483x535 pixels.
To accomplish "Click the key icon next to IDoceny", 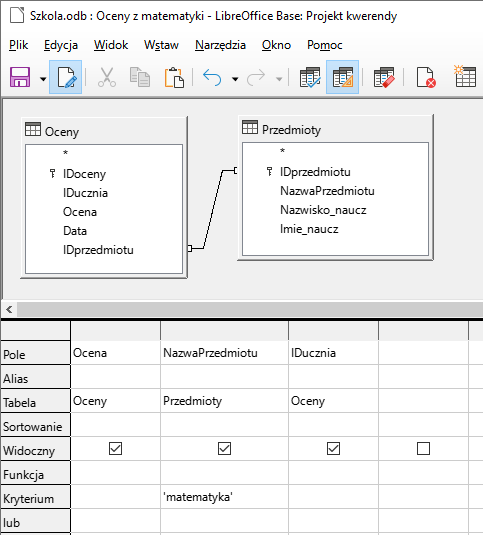I will (x=53, y=173).
